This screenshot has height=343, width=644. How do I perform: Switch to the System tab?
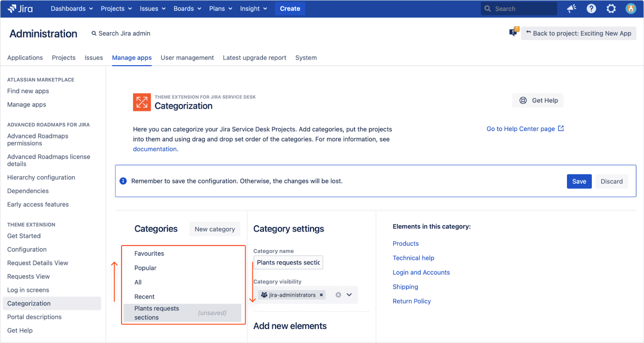point(306,58)
